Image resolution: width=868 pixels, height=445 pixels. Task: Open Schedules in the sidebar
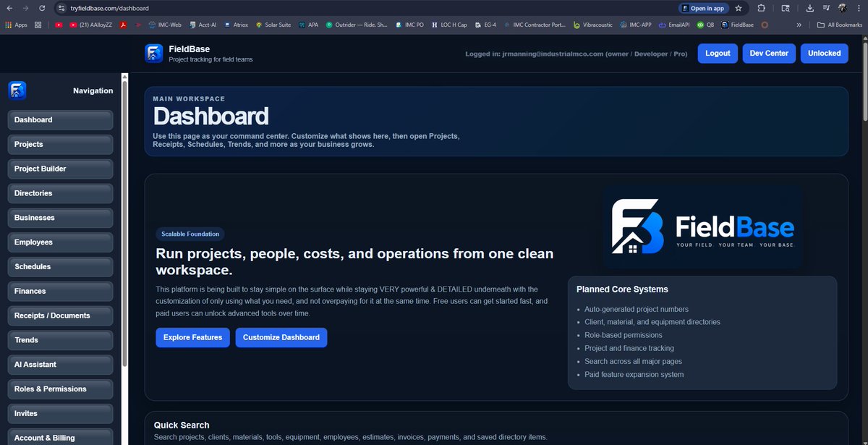60,267
